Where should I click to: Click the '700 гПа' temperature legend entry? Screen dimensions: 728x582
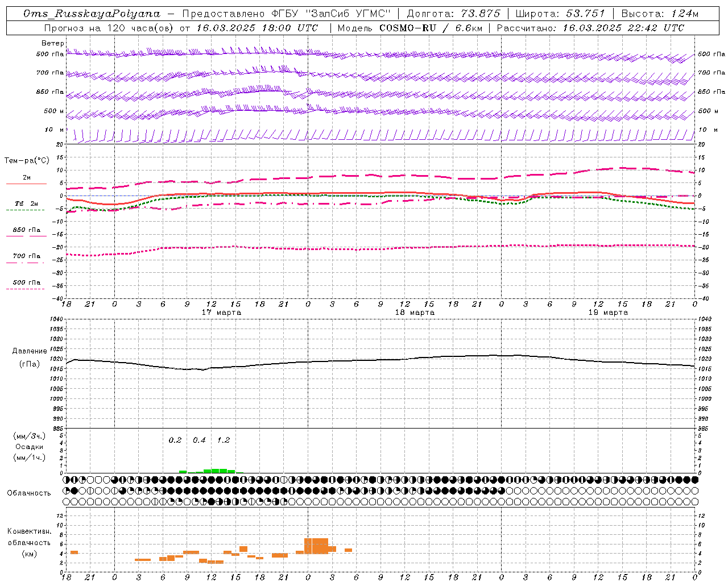coord(26,256)
